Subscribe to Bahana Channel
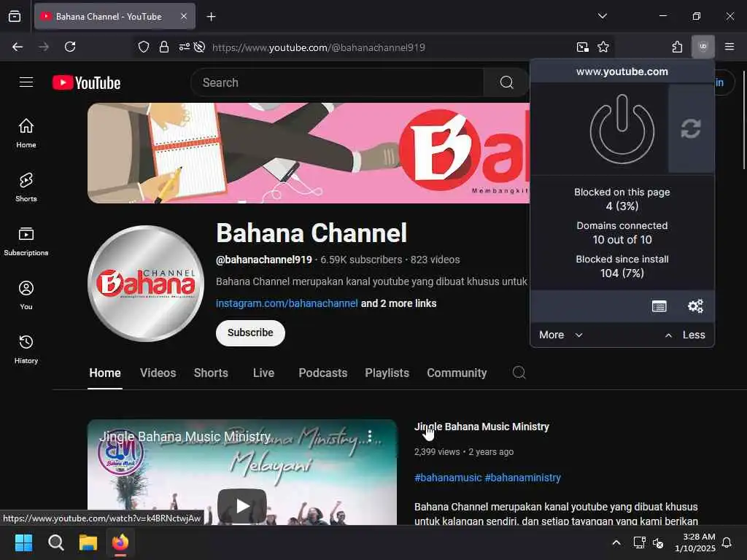Viewport: 747px width, 560px height. coord(251,332)
